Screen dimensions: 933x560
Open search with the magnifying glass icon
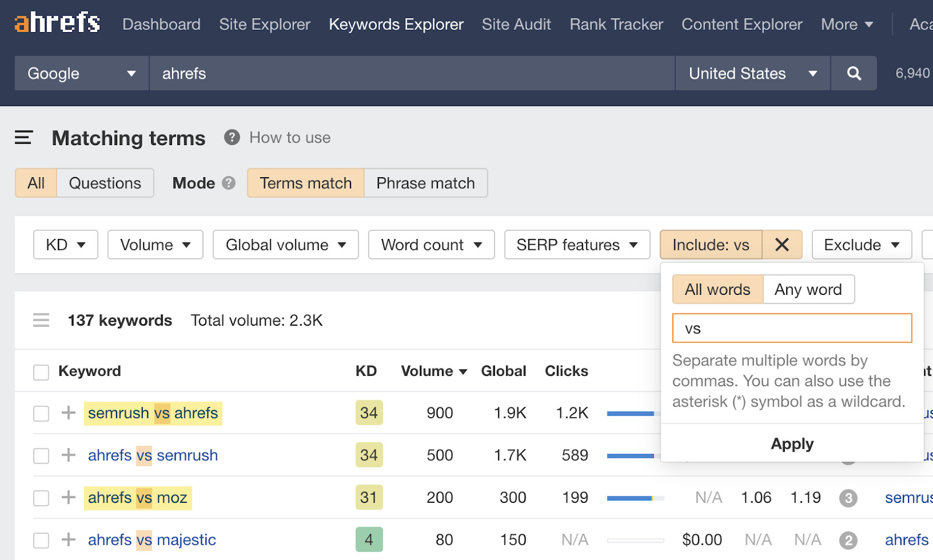853,73
